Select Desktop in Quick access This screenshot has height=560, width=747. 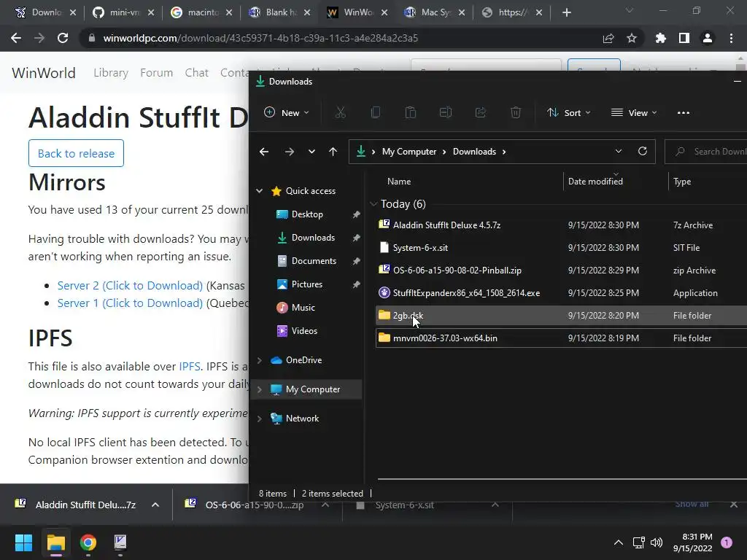pyautogui.click(x=307, y=214)
